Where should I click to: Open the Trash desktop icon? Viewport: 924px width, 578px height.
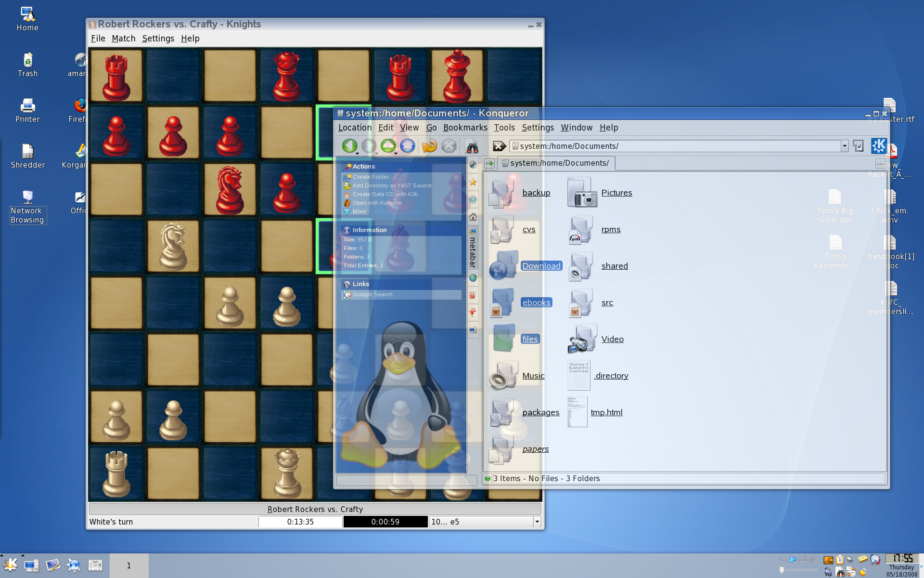(x=27, y=65)
